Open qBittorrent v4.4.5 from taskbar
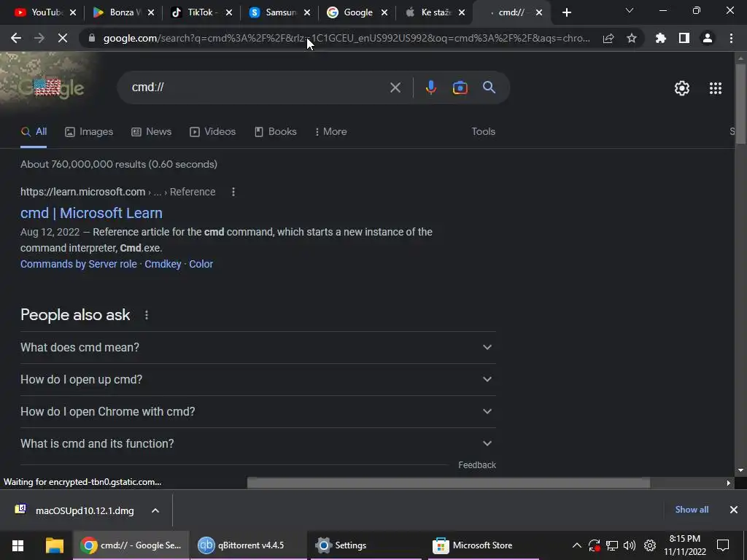The height and width of the screenshot is (560, 747). (x=248, y=545)
